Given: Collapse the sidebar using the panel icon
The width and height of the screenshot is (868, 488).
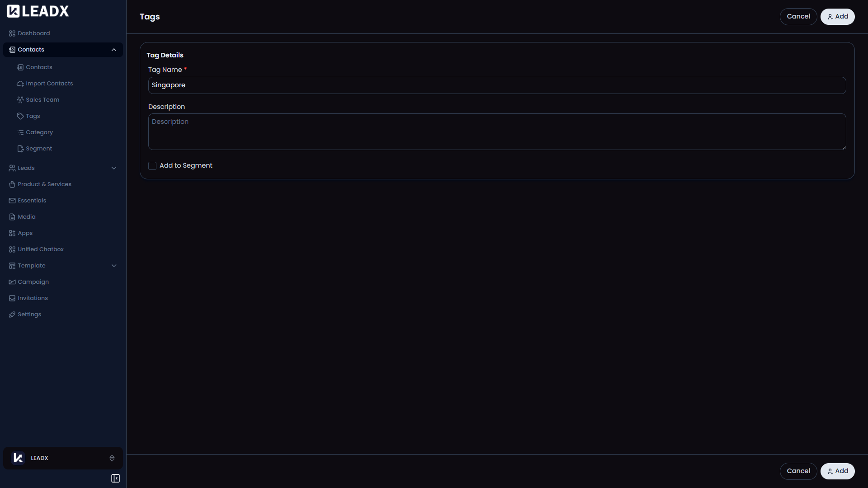Looking at the screenshot, I should point(115,479).
